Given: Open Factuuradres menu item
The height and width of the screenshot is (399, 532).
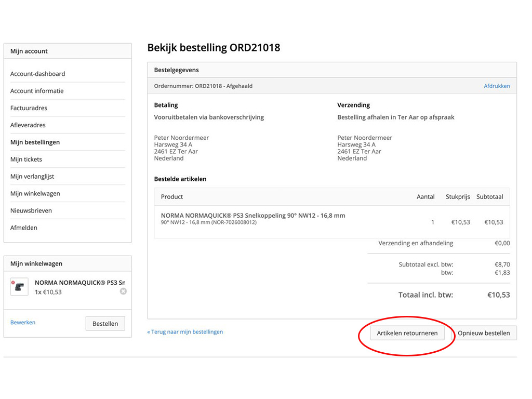Looking at the screenshot, I should click(29, 108).
